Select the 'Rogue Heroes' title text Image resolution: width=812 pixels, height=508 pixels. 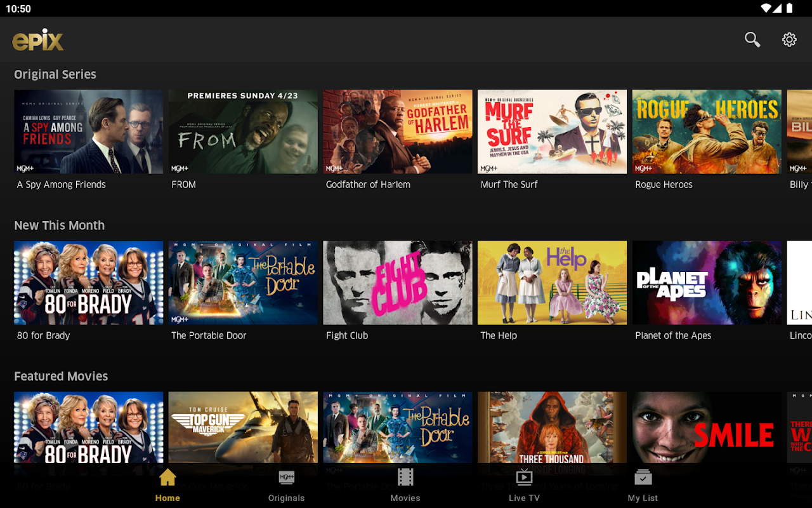[664, 185]
